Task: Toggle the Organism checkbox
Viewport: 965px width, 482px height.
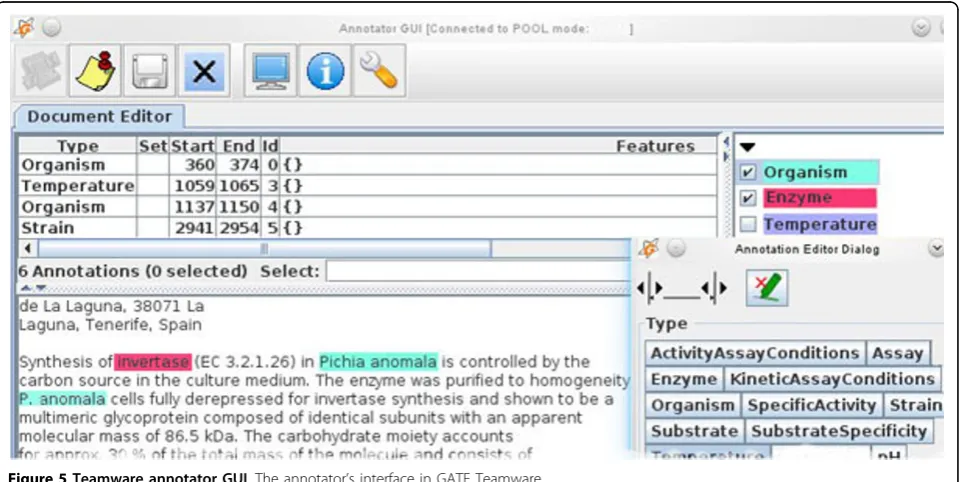Action: click(747, 173)
